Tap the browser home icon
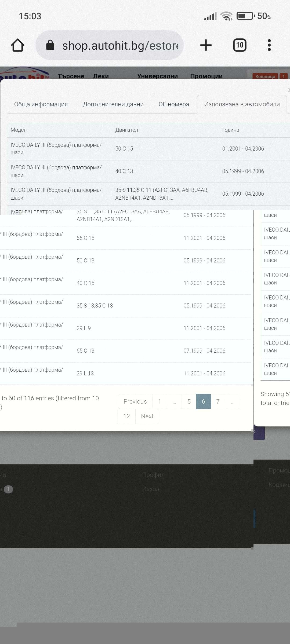This screenshot has width=290, height=644. (x=18, y=45)
